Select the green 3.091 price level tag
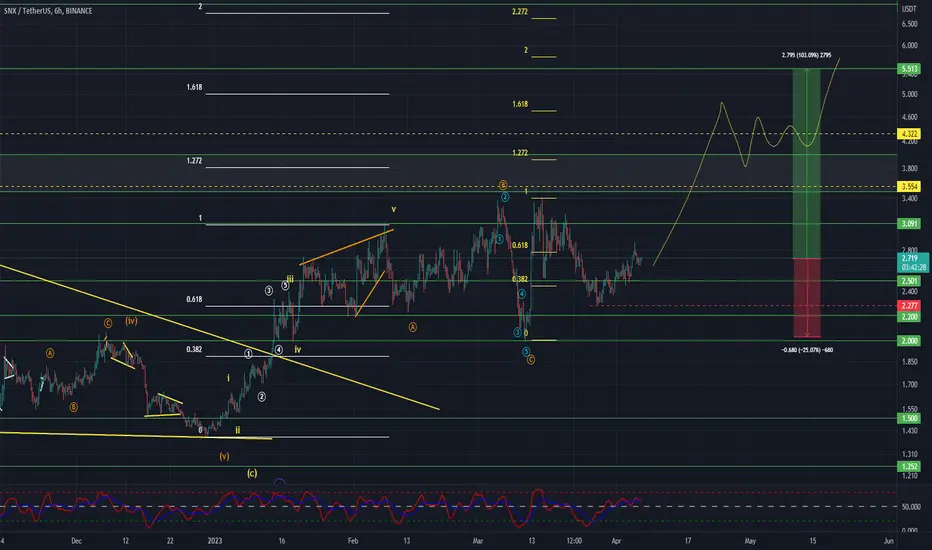The width and height of the screenshot is (932, 550). point(909,224)
